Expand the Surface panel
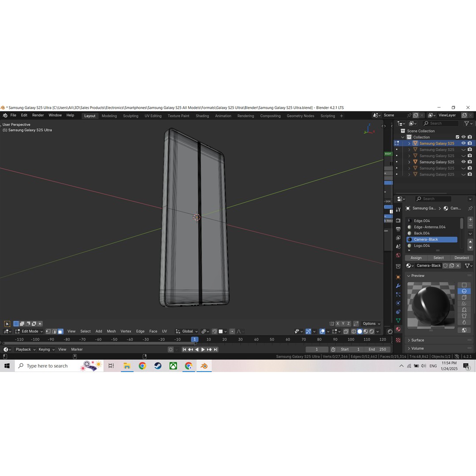Image resolution: width=476 pixels, height=476 pixels. pos(418,340)
